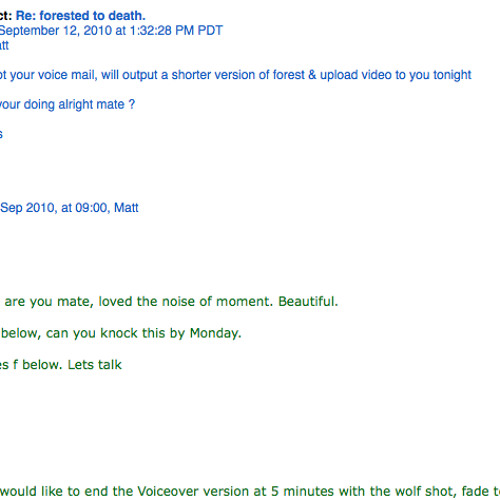
Task: Click the 'September 12, 2010' date text
Action: click(x=56, y=31)
